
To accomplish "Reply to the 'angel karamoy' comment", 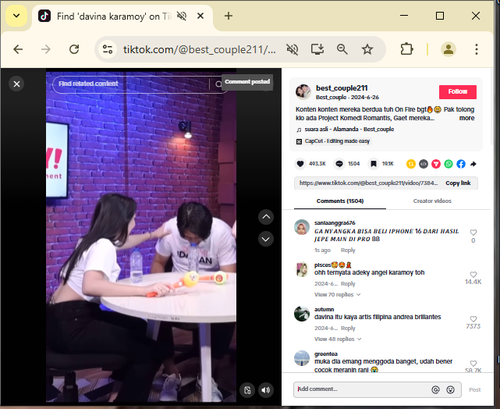I will [348, 284].
